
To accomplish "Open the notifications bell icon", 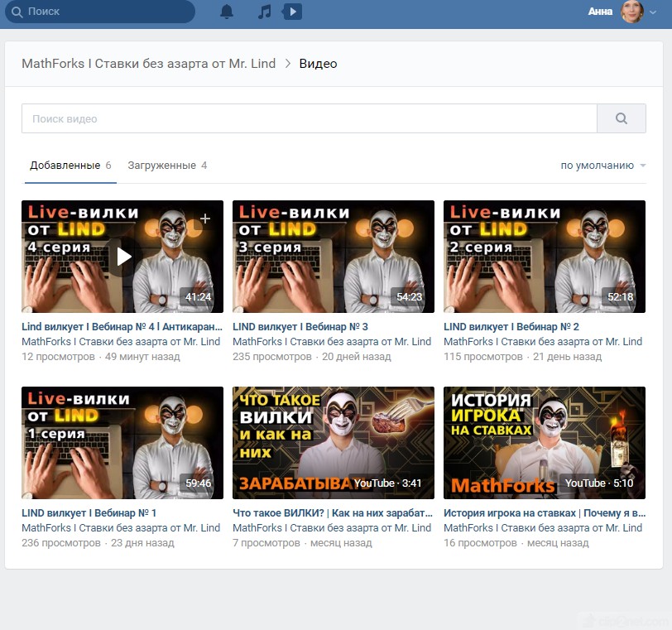I will pos(226,12).
